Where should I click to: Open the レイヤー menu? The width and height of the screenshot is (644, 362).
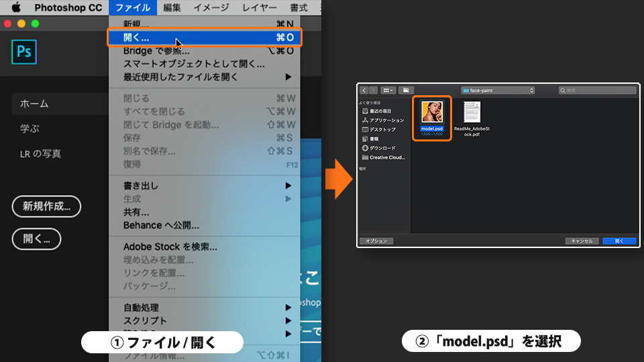point(260,7)
